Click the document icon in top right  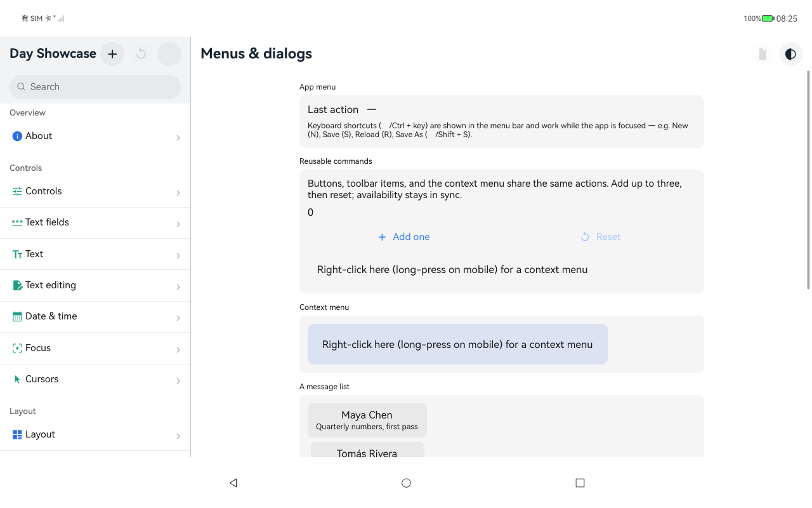[x=763, y=54]
